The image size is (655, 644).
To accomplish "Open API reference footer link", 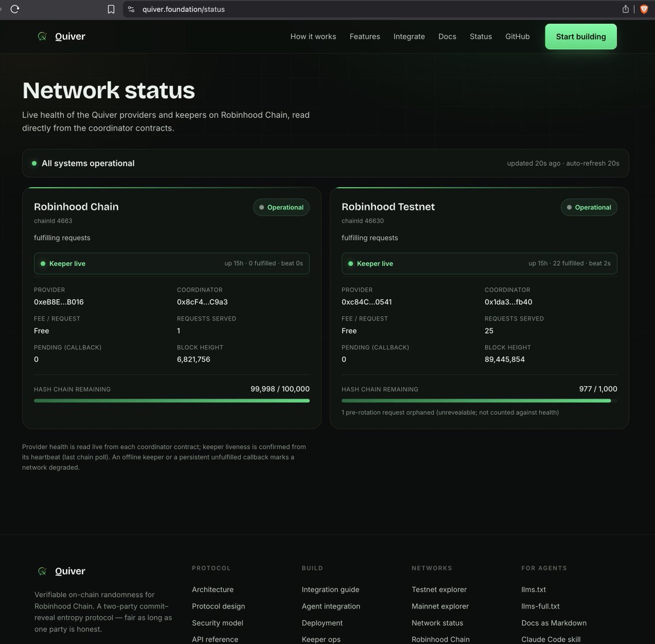I will (215, 639).
